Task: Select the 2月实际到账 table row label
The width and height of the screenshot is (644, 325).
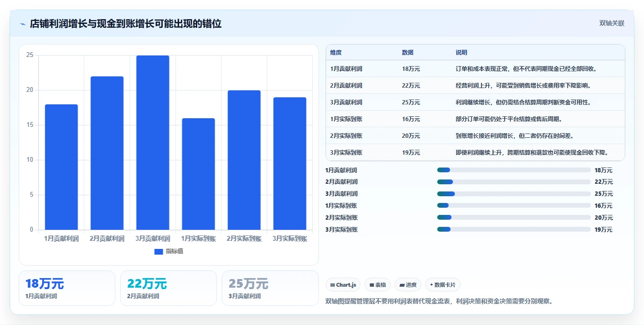Action: [346, 136]
